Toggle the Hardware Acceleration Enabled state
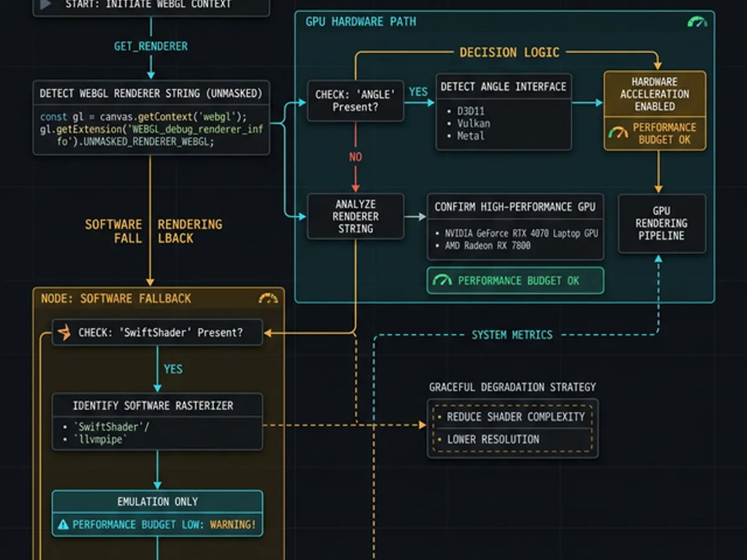Screen dimensions: 747x560 pos(654,94)
